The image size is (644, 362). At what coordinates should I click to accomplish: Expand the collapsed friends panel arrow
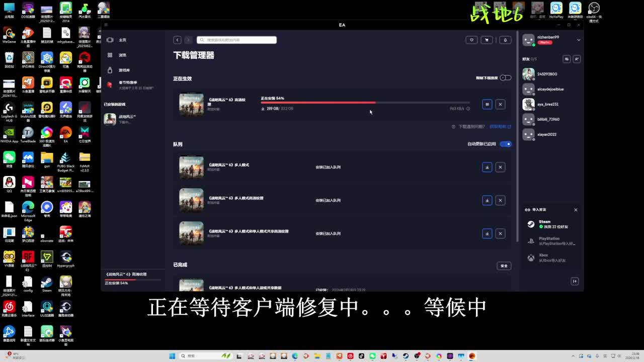tap(575, 282)
